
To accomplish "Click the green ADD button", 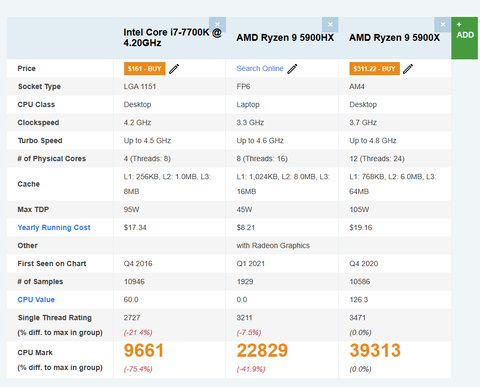I will pyautogui.click(x=465, y=38).
